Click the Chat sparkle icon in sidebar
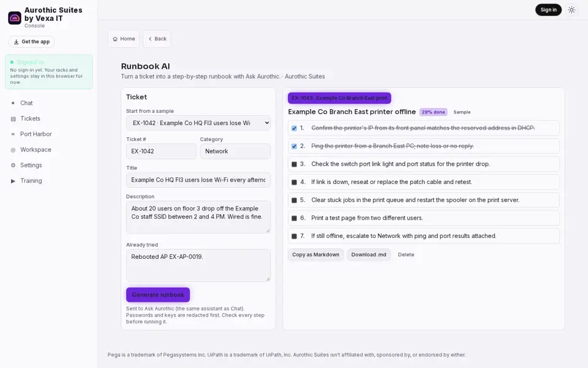The image size is (588, 368). coord(13,103)
